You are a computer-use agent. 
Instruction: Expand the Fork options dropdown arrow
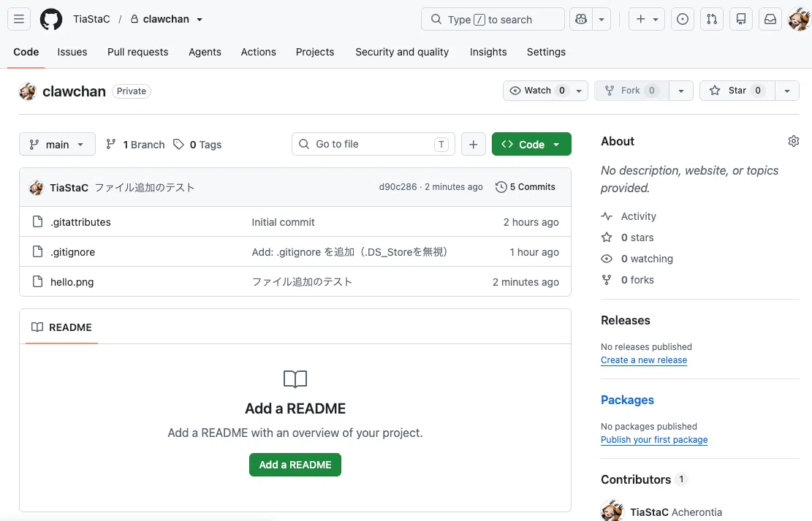(x=681, y=91)
